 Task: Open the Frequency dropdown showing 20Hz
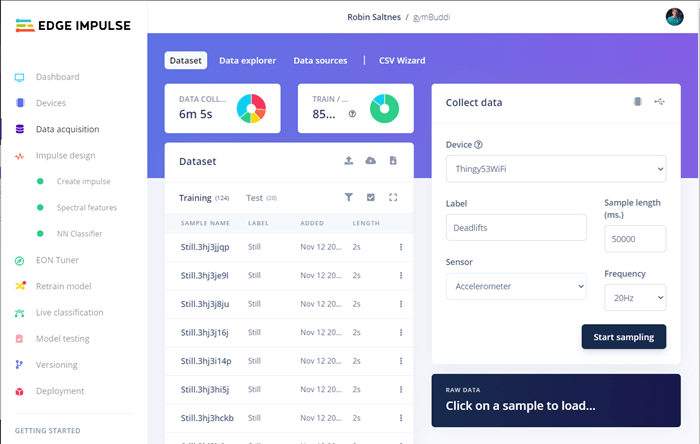(635, 297)
